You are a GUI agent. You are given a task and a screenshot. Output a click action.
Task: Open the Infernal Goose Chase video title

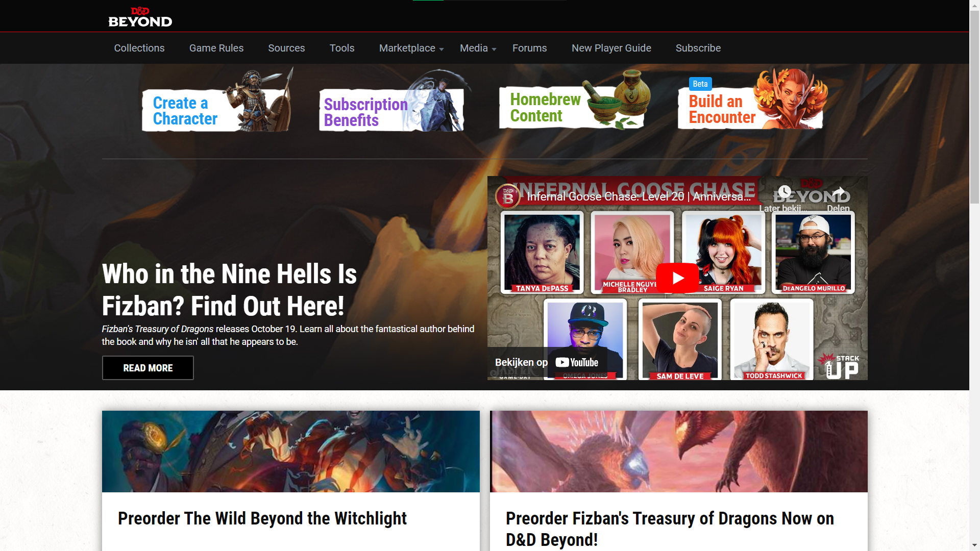[x=639, y=196]
